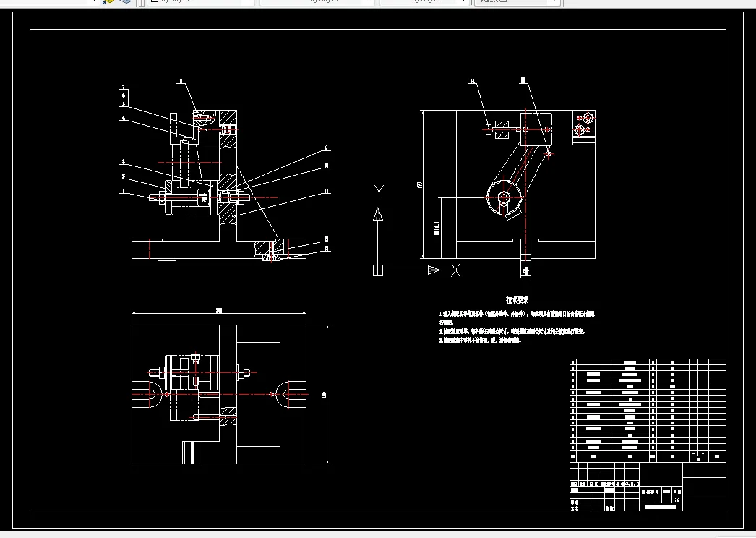The image size is (756, 538).
Task: Select the 技术要求 heading text
Action: click(x=517, y=299)
